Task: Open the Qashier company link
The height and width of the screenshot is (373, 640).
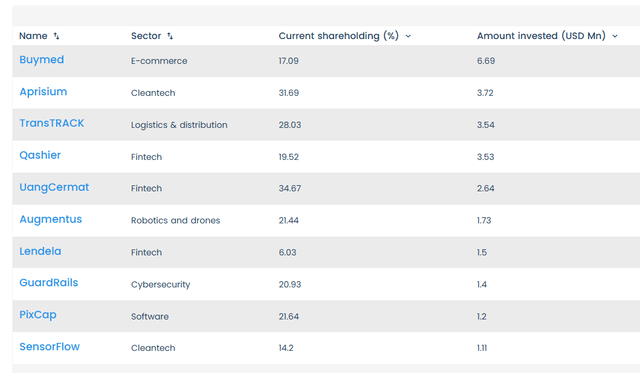Action: click(x=40, y=155)
